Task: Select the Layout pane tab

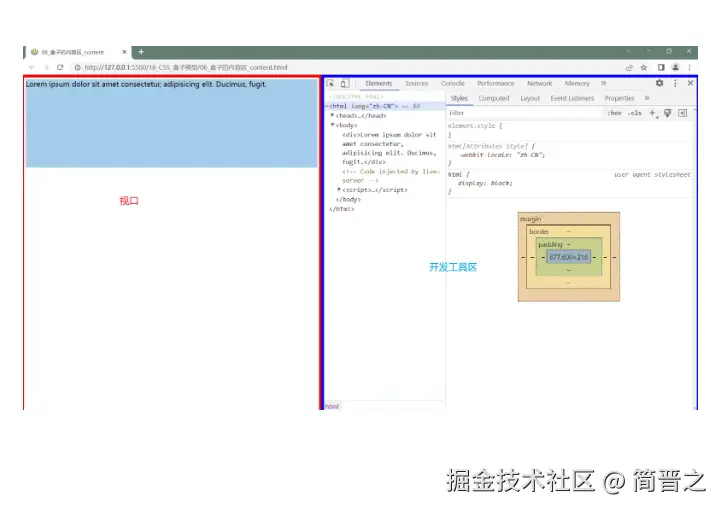Action: tap(530, 98)
